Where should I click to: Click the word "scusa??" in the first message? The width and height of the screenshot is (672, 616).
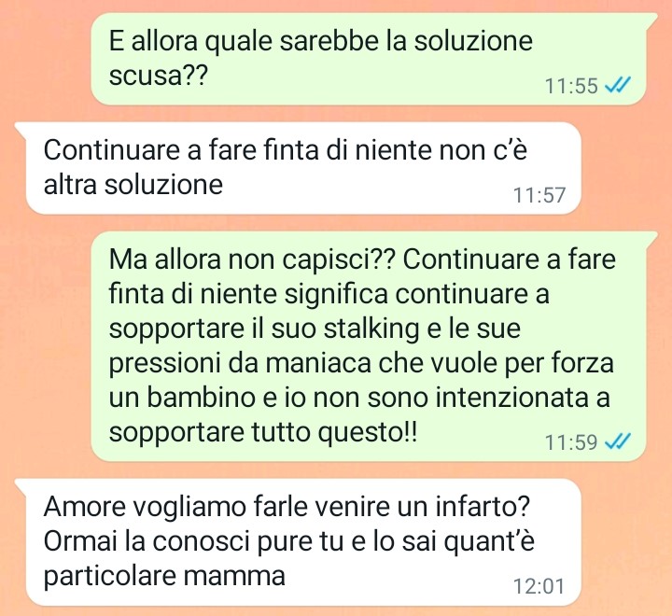pyautogui.click(x=158, y=76)
